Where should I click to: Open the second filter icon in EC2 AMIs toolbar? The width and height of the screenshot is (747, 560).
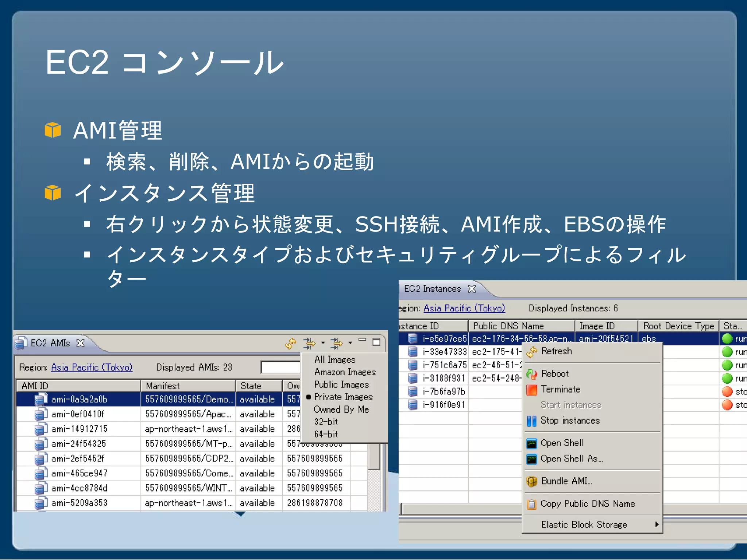click(x=337, y=343)
